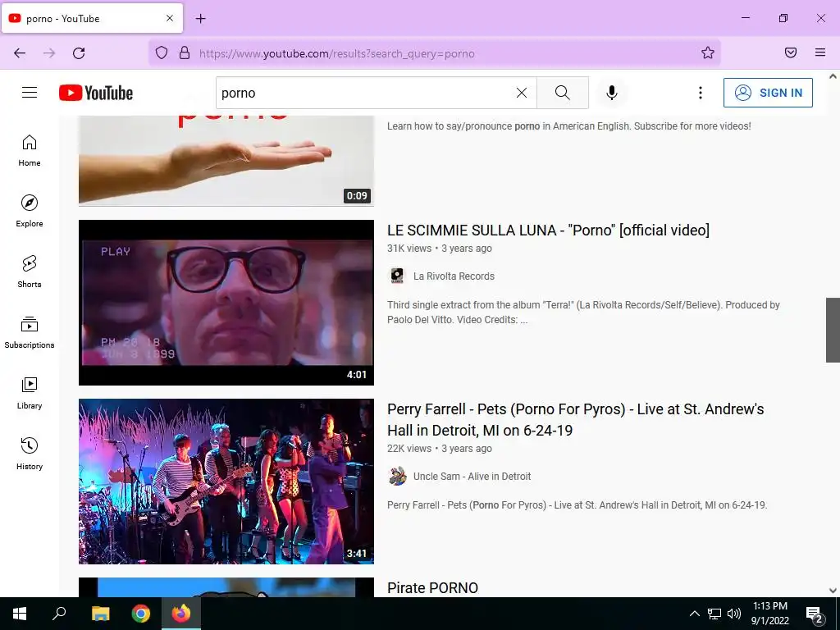
Task: Open the 0:09 hand pronunciation thumbnail
Action: (x=226, y=161)
